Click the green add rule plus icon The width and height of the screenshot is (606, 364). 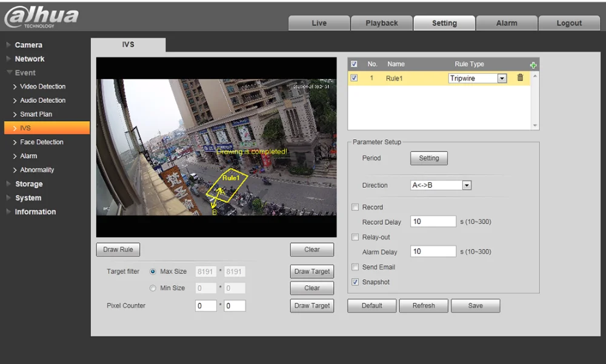(533, 65)
